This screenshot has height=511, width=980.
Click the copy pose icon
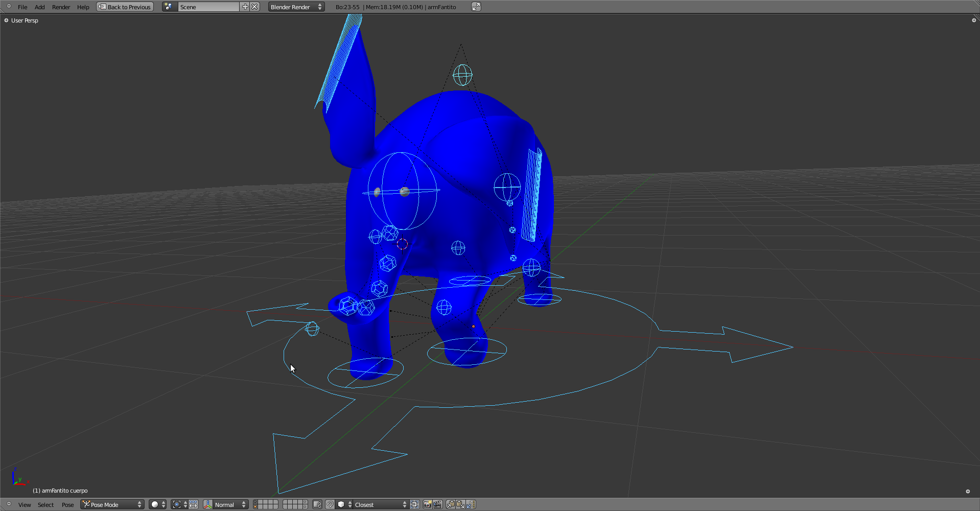tap(450, 505)
